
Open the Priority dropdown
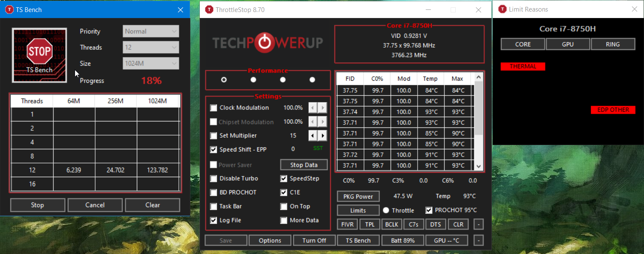[151, 31]
